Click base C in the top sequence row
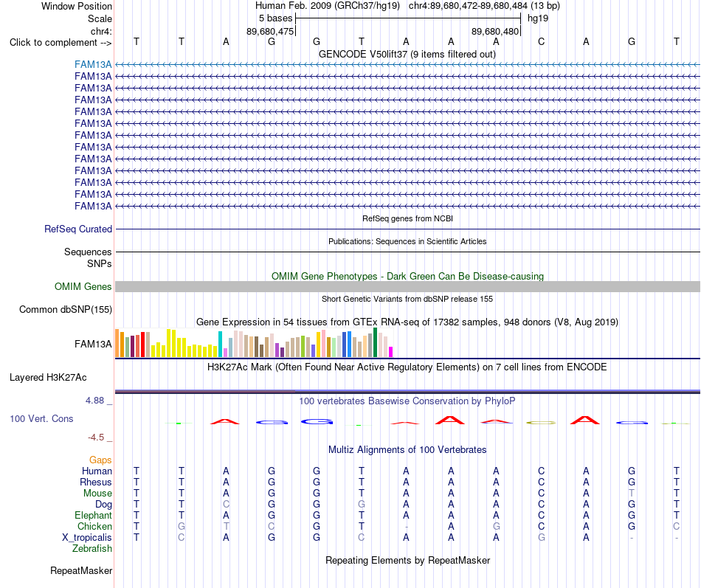Screen dimensions: 701x588 (x=541, y=41)
